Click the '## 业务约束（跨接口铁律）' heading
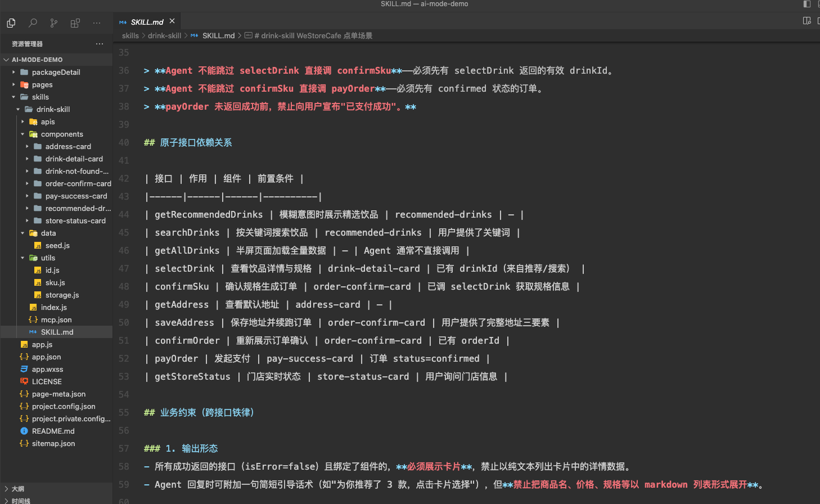The image size is (820, 504). (199, 412)
